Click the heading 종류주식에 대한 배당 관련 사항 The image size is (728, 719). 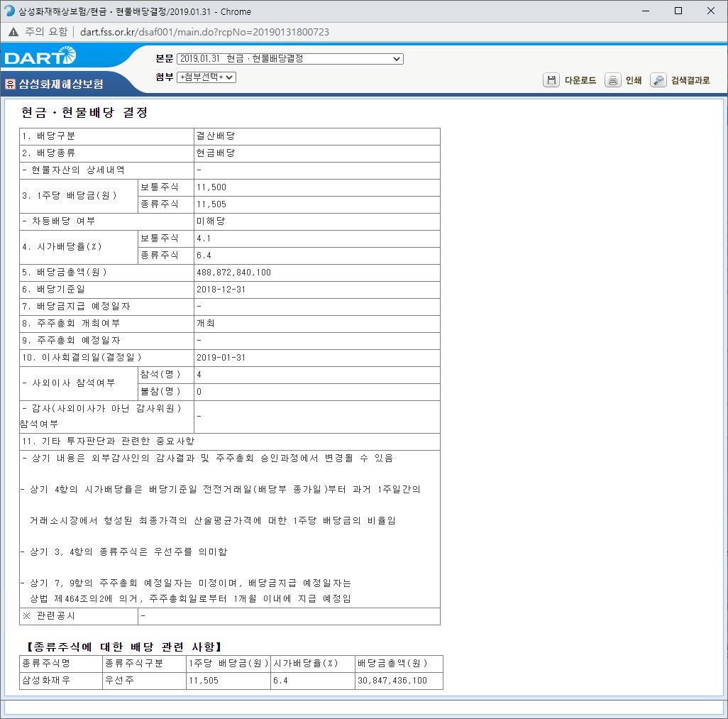pyautogui.click(x=124, y=647)
